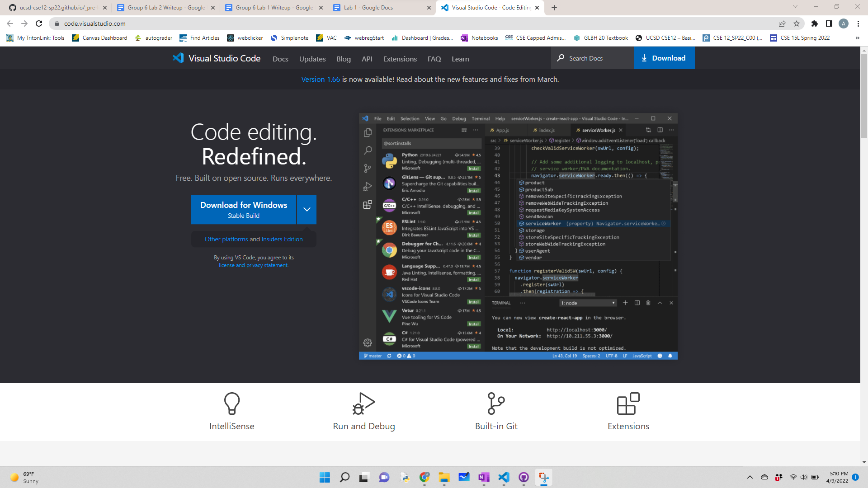The height and width of the screenshot is (488, 868).
Task: Click the Built-in Git branch icon
Action: coord(496,403)
